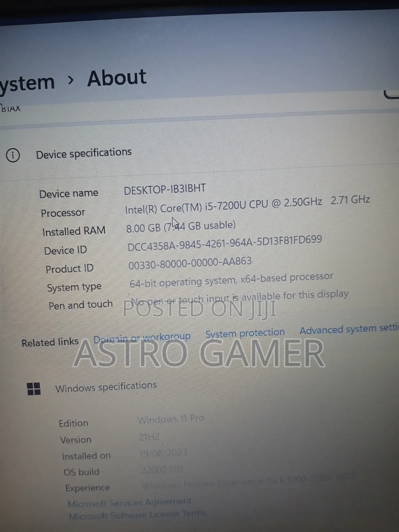Screen dimensions: 399x532
Task: Open the Microsoft Services Agreement link
Action: (129, 503)
